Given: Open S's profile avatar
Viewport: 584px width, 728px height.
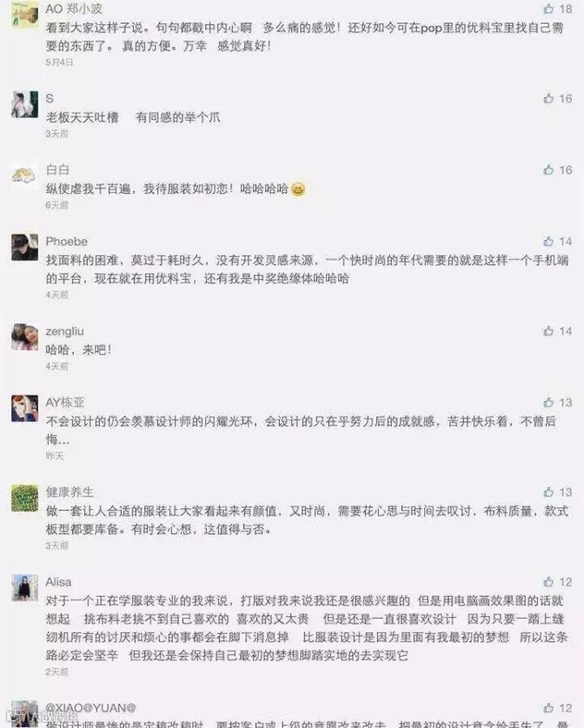Looking at the screenshot, I should [24, 105].
